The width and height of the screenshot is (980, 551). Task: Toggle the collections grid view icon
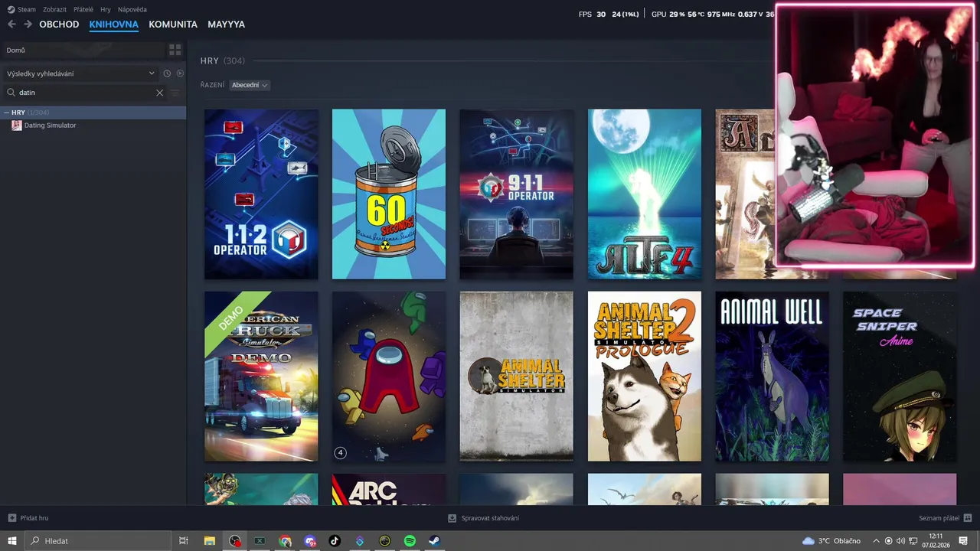coord(175,50)
